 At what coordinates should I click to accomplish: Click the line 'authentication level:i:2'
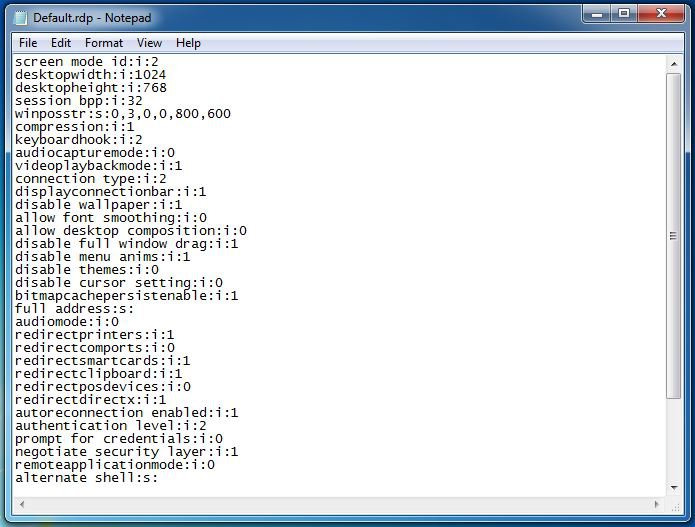click(110, 426)
